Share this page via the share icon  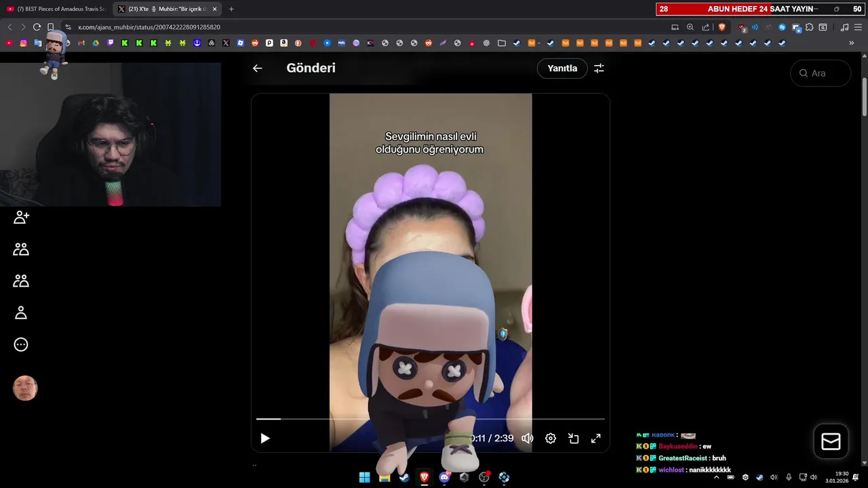tap(705, 27)
